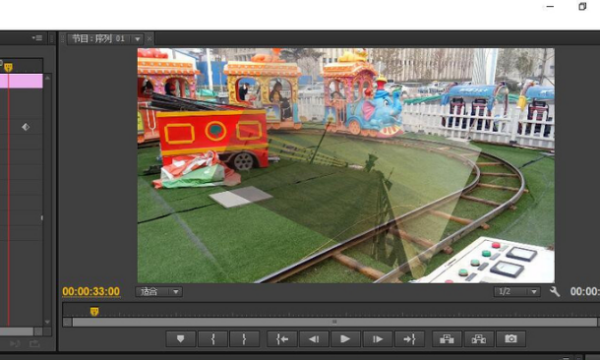Click horizontal scrollbar in left panel
The image size is (600, 360).
pyautogui.click(x=16, y=331)
